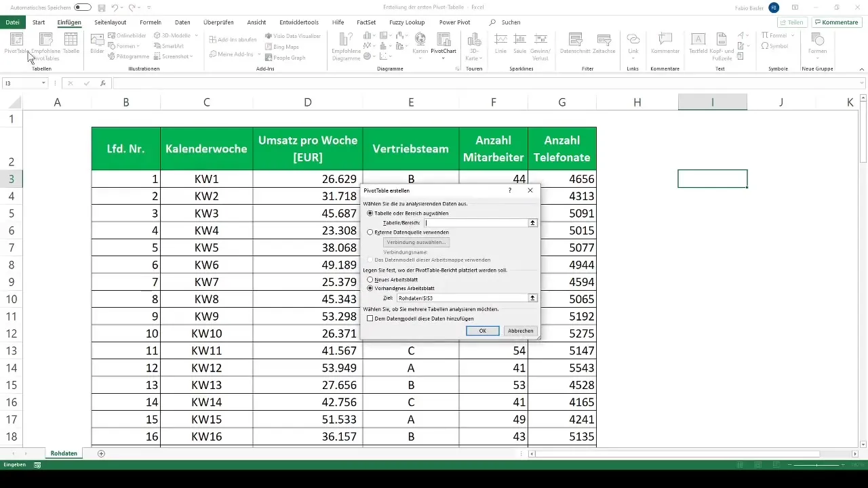Insert a SmartArt graphic
This screenshot has width=868, height=488.
click(168, 45)
